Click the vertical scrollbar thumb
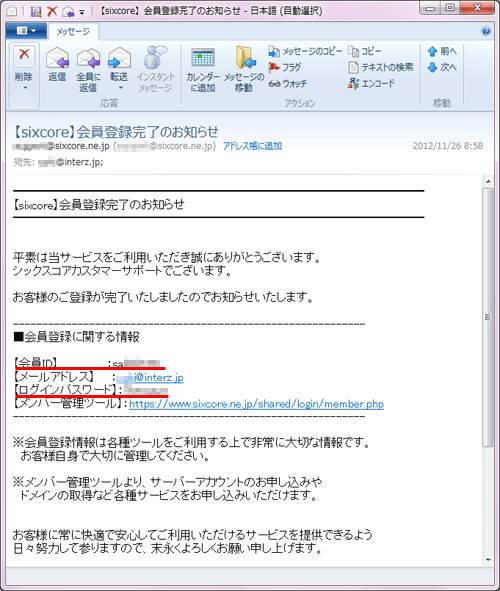The height and width of the screenshot is (591, 500). click(488, 317)
